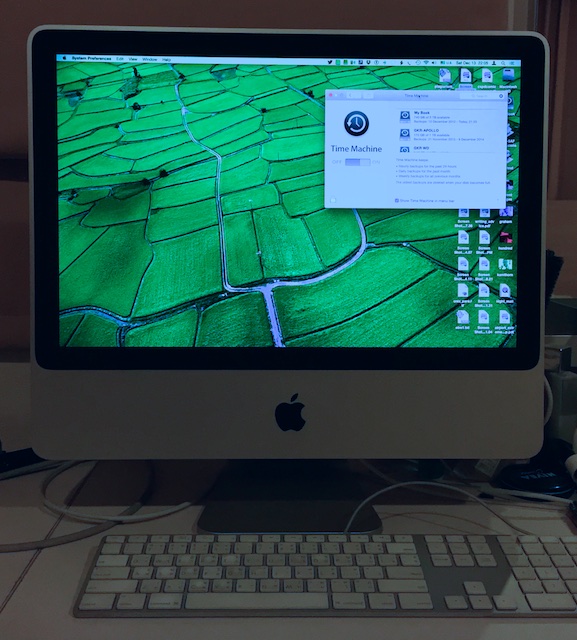Select the first file in the top desktop row, left of the selected Screen file
Viewport: 577px width, 640px height.
444,78
